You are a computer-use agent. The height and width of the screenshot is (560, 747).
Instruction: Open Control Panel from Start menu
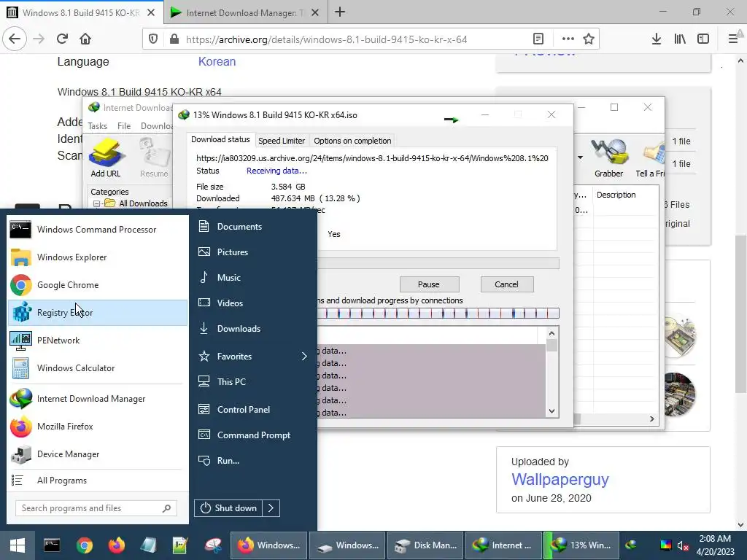(253, 410)
